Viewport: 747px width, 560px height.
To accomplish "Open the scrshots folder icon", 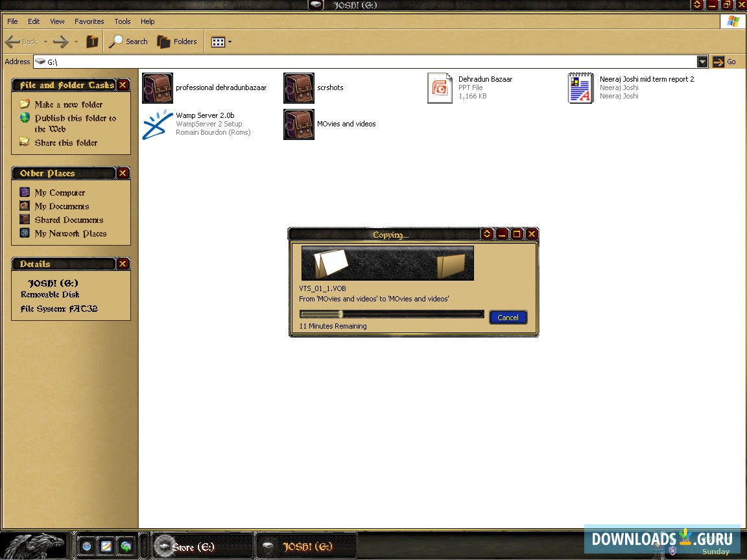I will [x=298, y=87].
